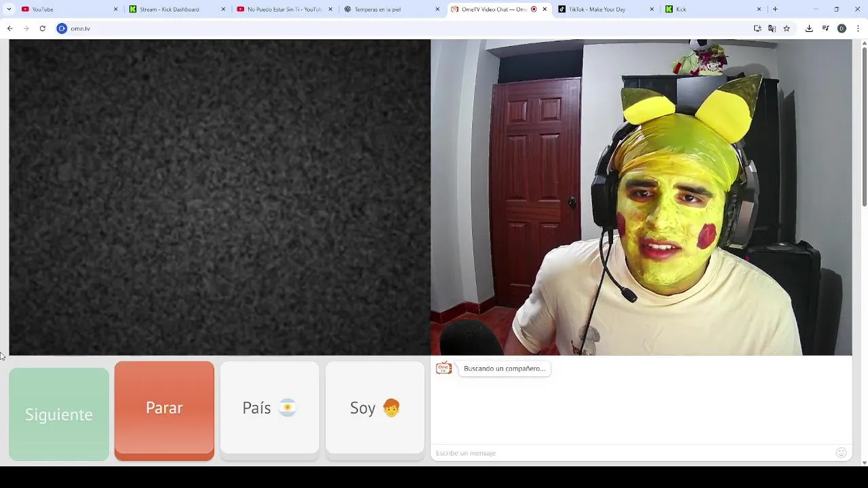Select the TikTok - Make Your Day tab
The width and height of the screenshot is (868, 488).
coord(606,9)
